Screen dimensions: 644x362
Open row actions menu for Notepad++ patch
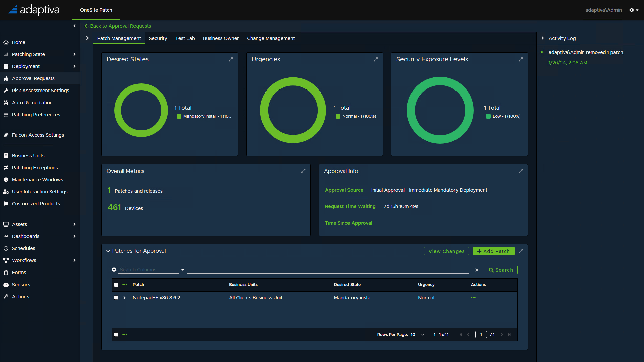pyautogui.click(x=473, y=298)
